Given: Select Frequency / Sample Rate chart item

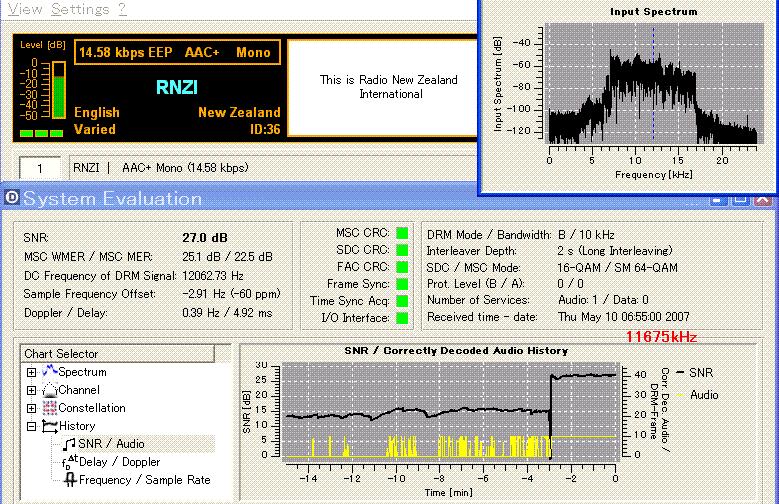Looking at the screenshot, I should [x=145, y=480].
